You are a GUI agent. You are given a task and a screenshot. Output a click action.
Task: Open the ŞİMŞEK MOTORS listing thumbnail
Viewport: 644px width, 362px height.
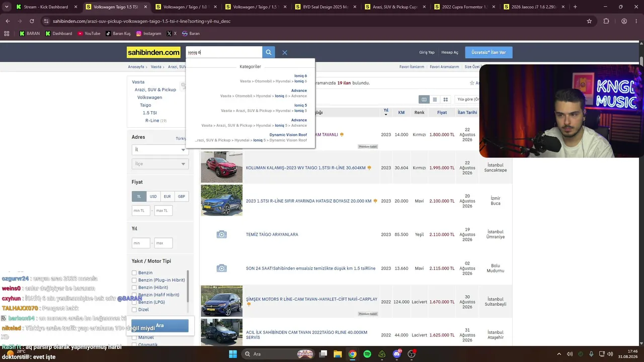pos(221,301)
